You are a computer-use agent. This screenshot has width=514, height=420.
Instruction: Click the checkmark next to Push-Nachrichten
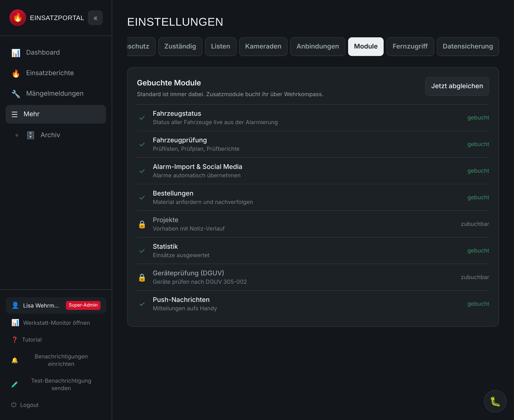(x=142, y=304)
